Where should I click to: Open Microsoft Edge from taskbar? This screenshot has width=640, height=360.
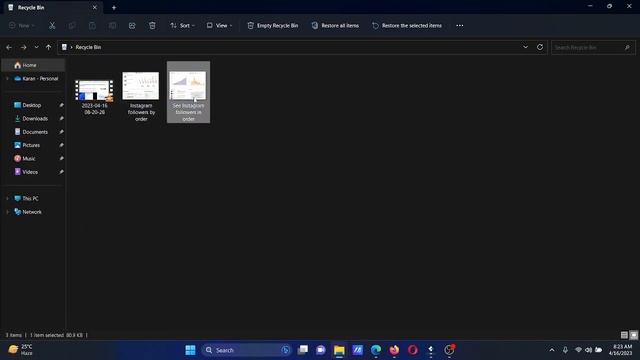(376, 350)
